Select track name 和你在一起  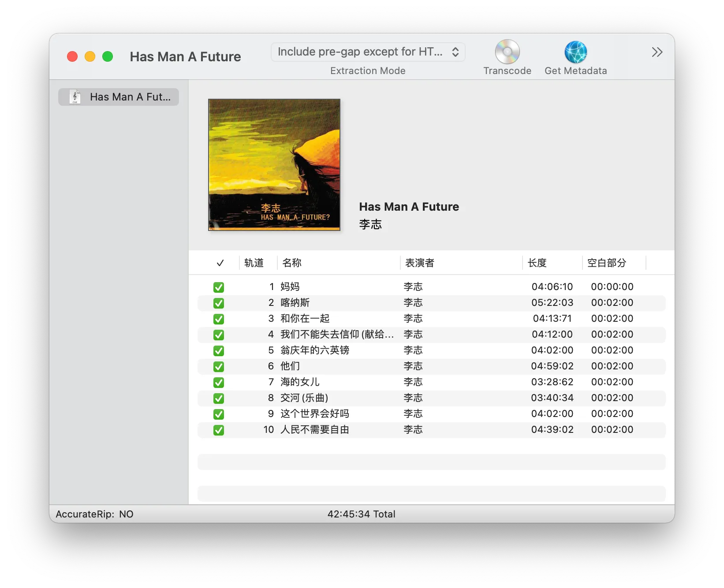(x=305, y=319)
